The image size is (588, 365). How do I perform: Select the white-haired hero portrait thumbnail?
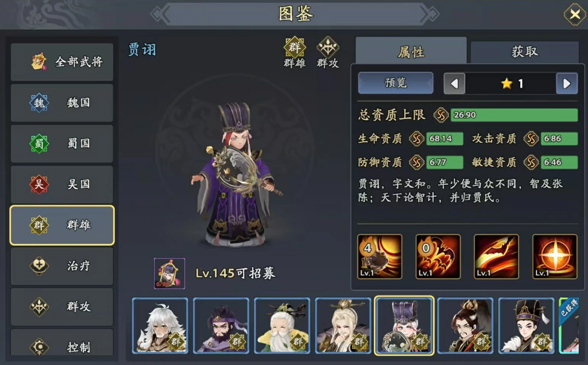point(160,325)
